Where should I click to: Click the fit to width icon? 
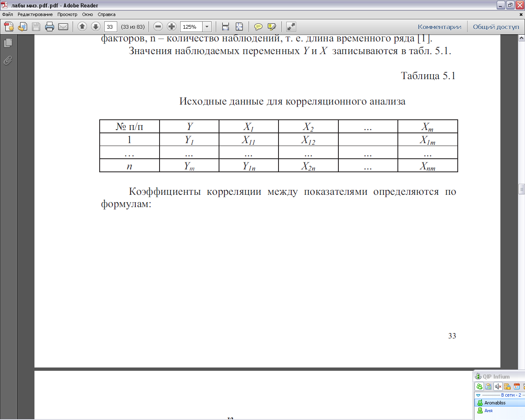[225, 27]
